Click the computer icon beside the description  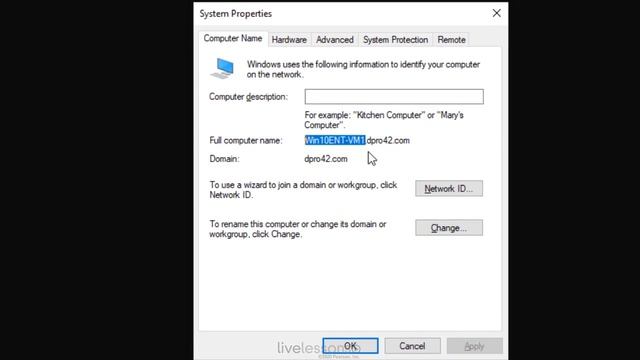click(222, 68)
